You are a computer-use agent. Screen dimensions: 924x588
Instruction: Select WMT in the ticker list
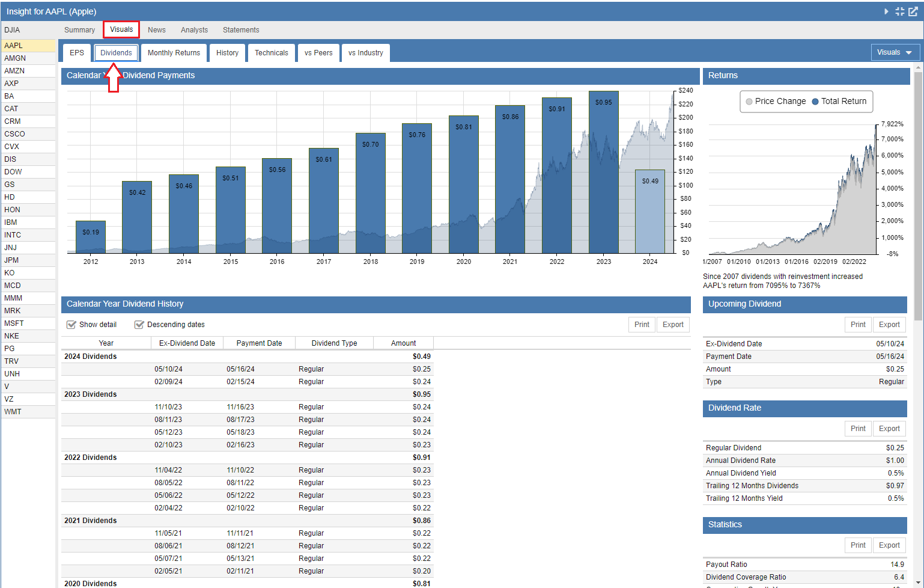[x=28, y=412]
